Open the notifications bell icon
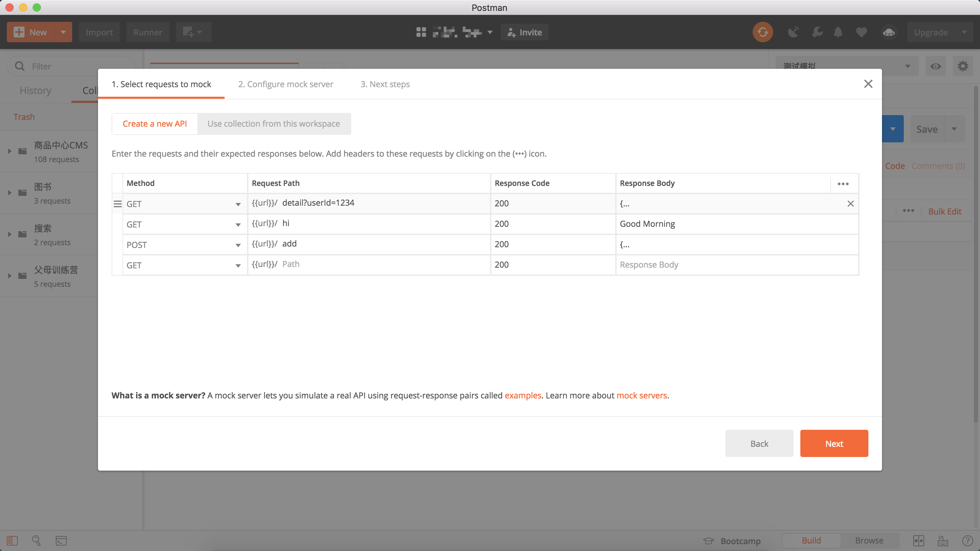Image resolution: width=980 pixels, height=551 pixels. click(x=838, y=32)
